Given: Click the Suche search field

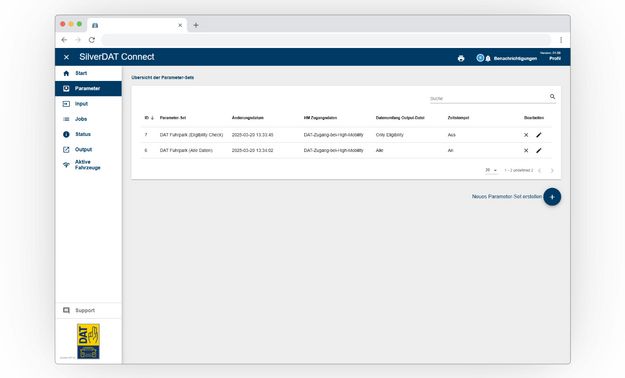Looking at the screenshot, I should click(x=488, y=98).
